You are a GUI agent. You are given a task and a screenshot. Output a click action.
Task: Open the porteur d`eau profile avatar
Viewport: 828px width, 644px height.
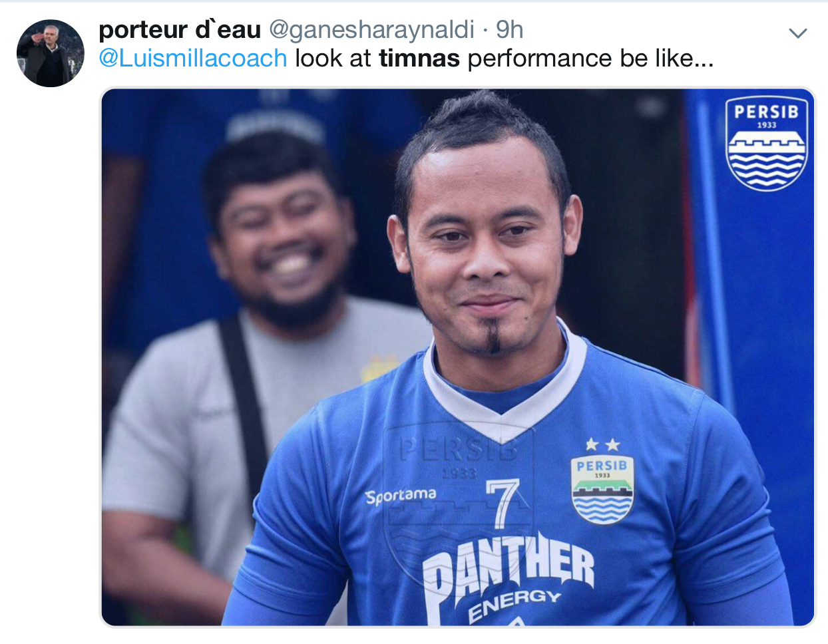(51, 53)
